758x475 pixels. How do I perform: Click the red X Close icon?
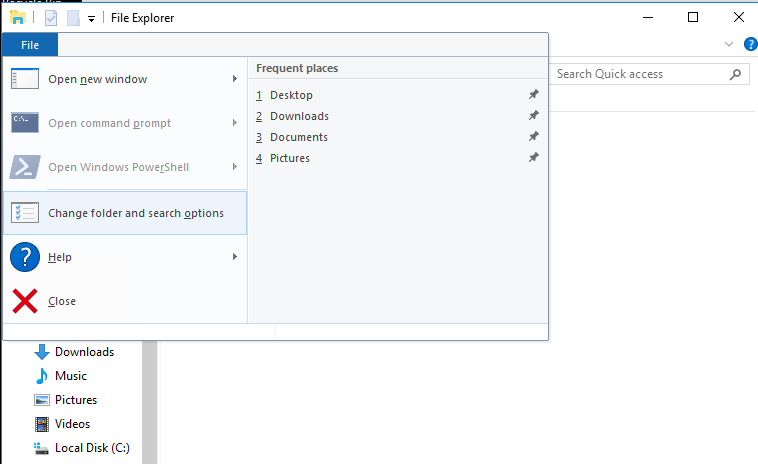25,301
